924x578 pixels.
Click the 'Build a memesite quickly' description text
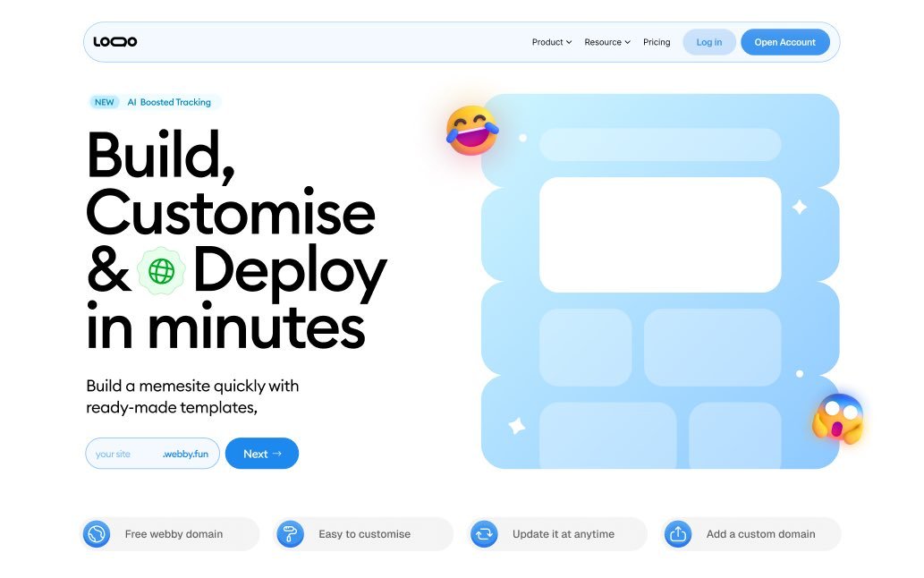tap(192, 396)
